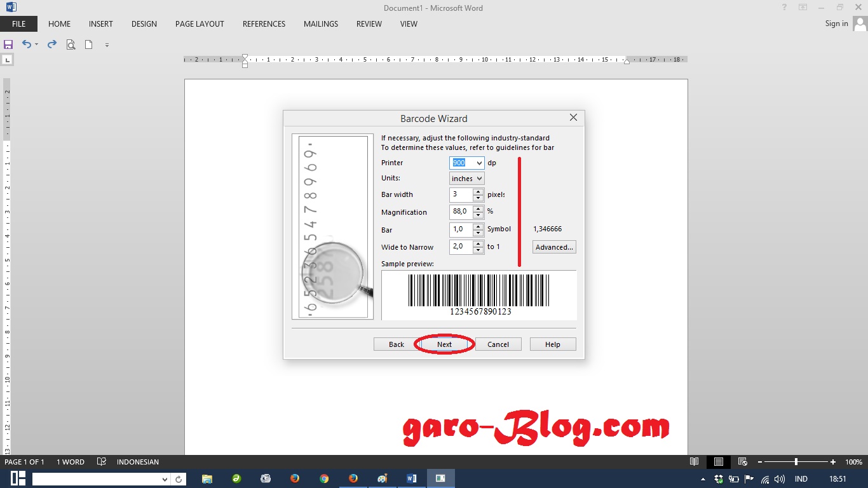This screenshot has height=488, width=868.
Task: Click the speaker icon in the system tray
Action: (x=780, y=478)
